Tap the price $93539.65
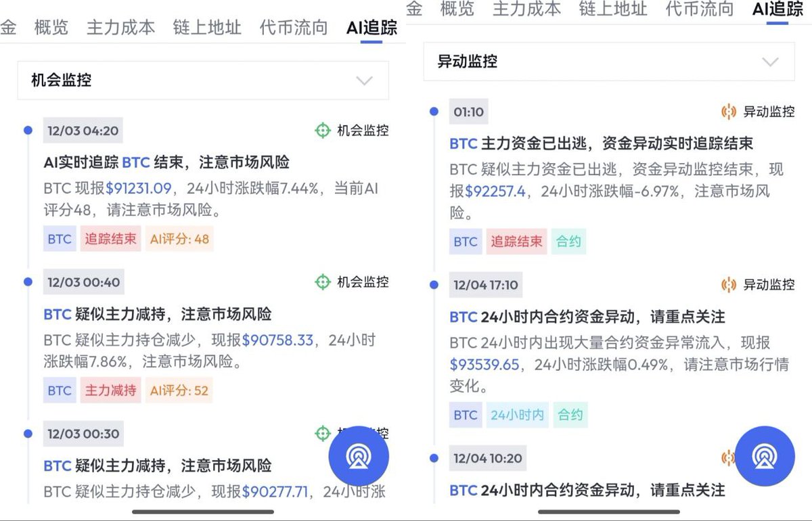812x521 pixels. 484,365
